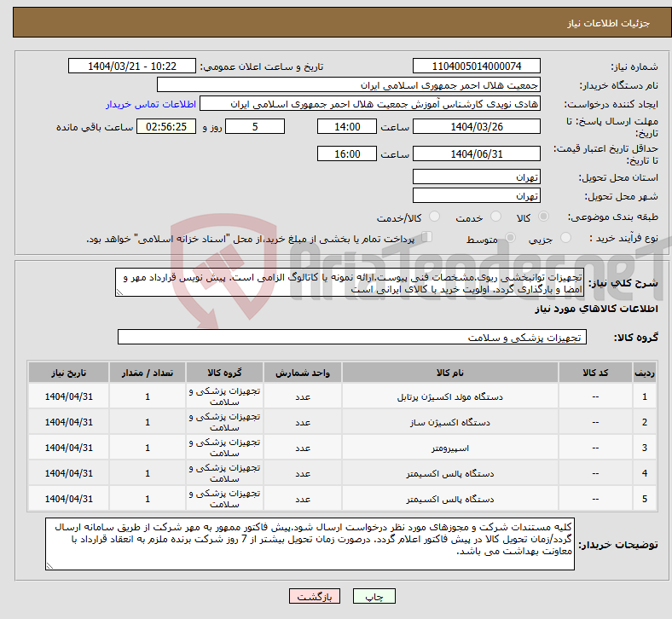Click the تاریخ نیاز column header
Screen dimensions: 672x619
(x=69, y=373)
